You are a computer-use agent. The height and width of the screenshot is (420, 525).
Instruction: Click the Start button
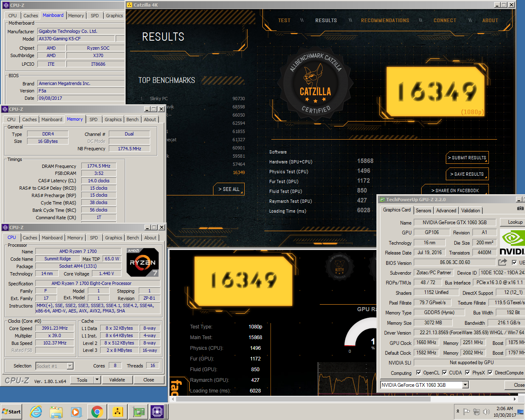(11, 411)
